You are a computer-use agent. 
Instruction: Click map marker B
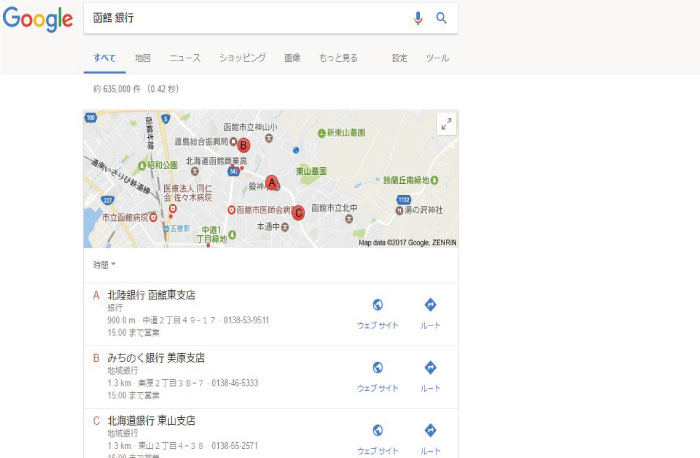tap(243, 145)
